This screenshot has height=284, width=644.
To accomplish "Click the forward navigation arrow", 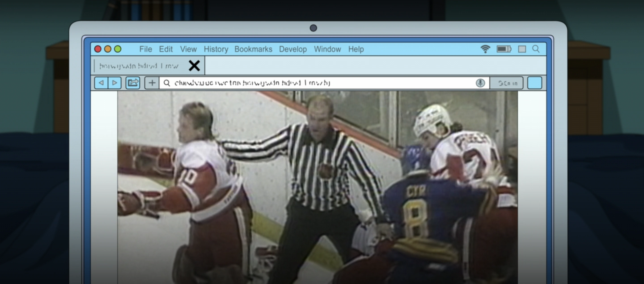I will pos(115,83).
